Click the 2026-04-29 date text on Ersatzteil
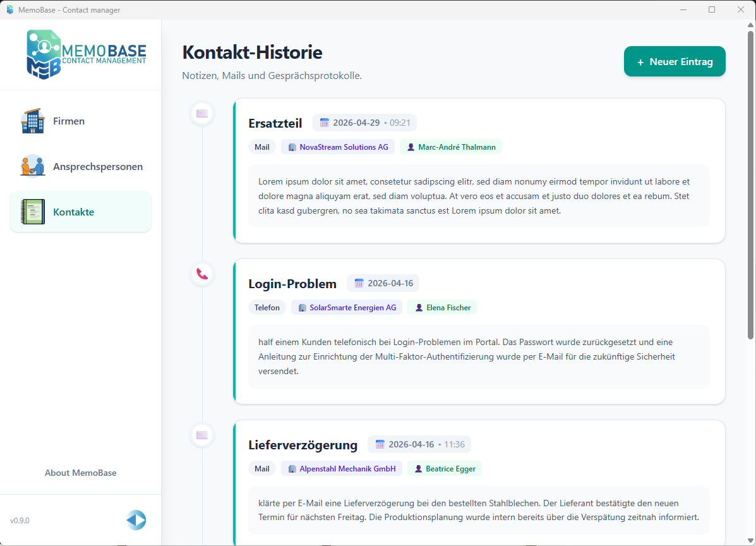 point(356,123)
